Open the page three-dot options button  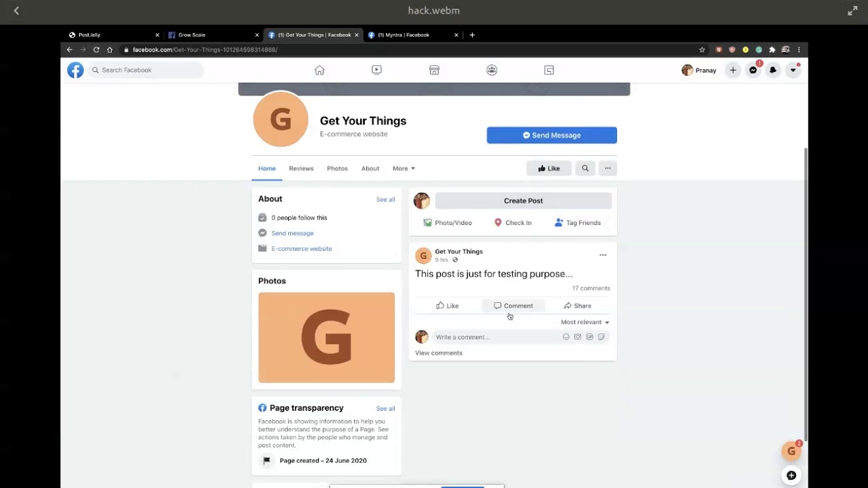coord(608,168)
